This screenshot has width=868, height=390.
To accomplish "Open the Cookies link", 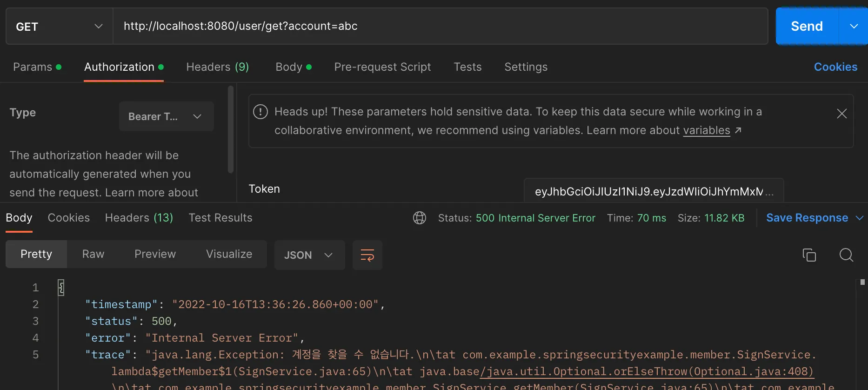I will point(835,67).
